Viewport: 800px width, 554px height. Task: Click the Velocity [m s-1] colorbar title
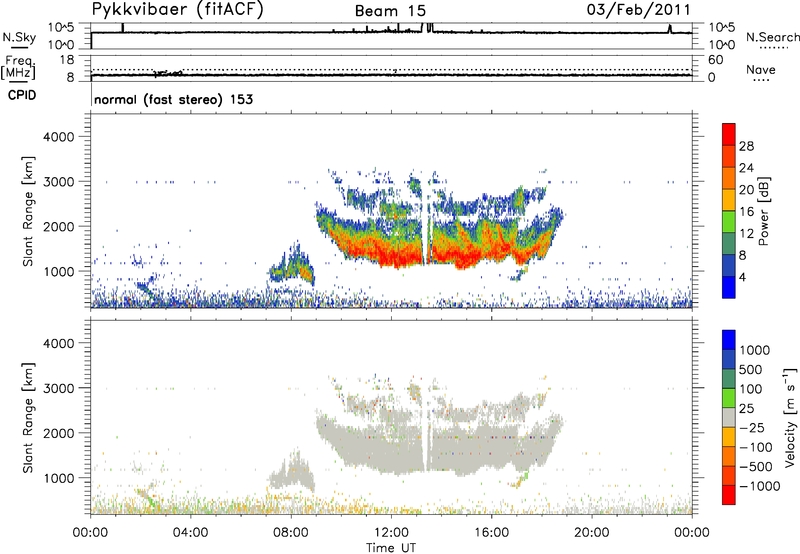pos(790,417)
